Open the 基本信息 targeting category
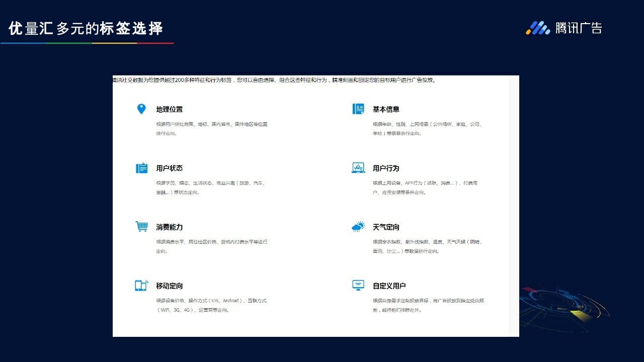Image resolution: width=644 pixels, height=362 pixels. [385, 109]
